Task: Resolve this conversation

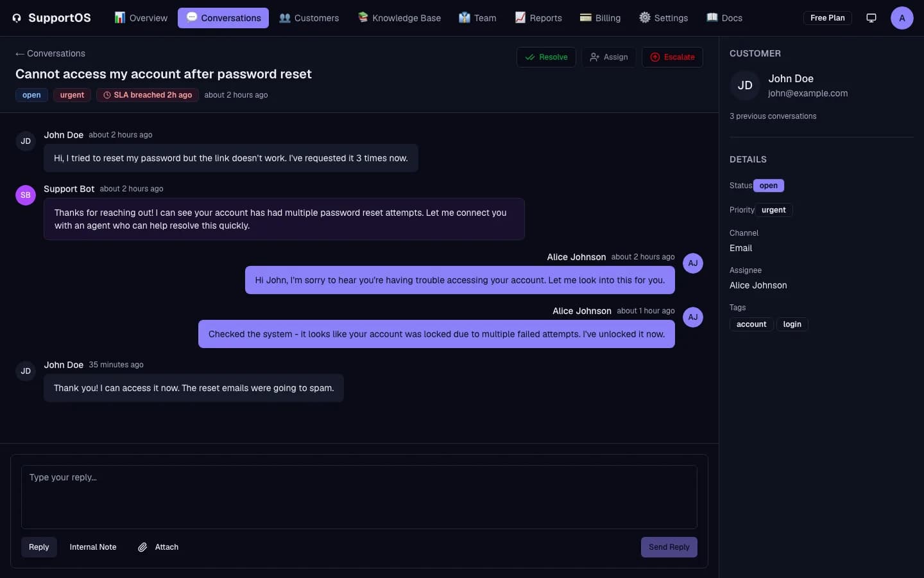Action: (x=546, y=57)
